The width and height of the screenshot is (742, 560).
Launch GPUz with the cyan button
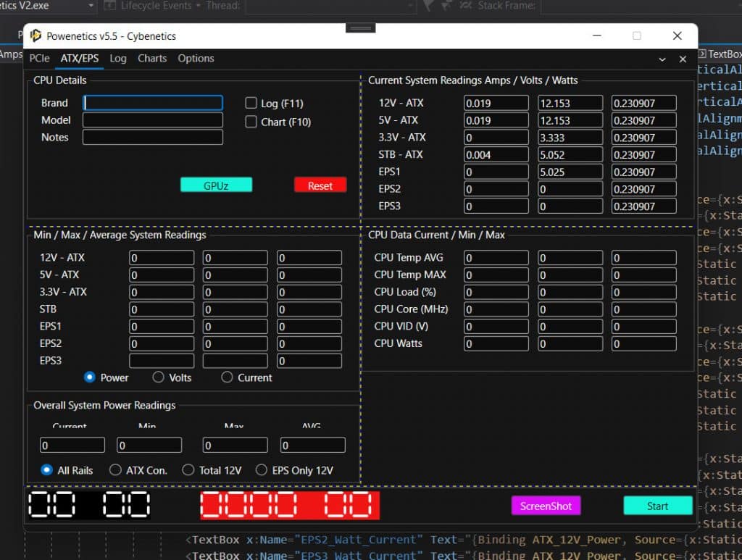click(216, 185)
